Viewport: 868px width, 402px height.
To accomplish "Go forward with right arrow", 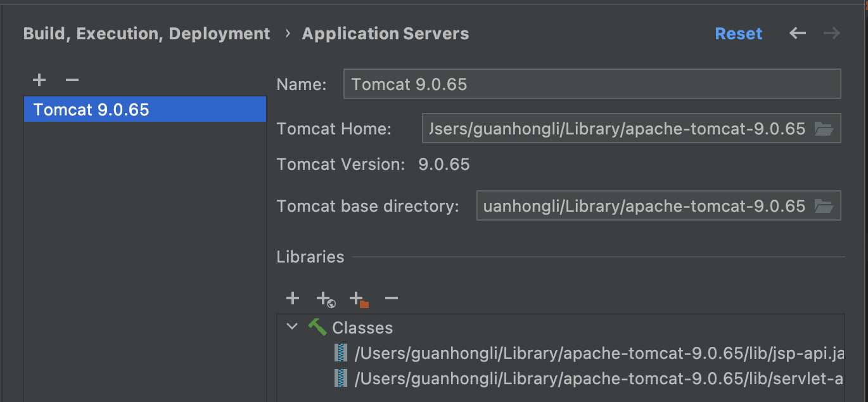I will 831,34.
